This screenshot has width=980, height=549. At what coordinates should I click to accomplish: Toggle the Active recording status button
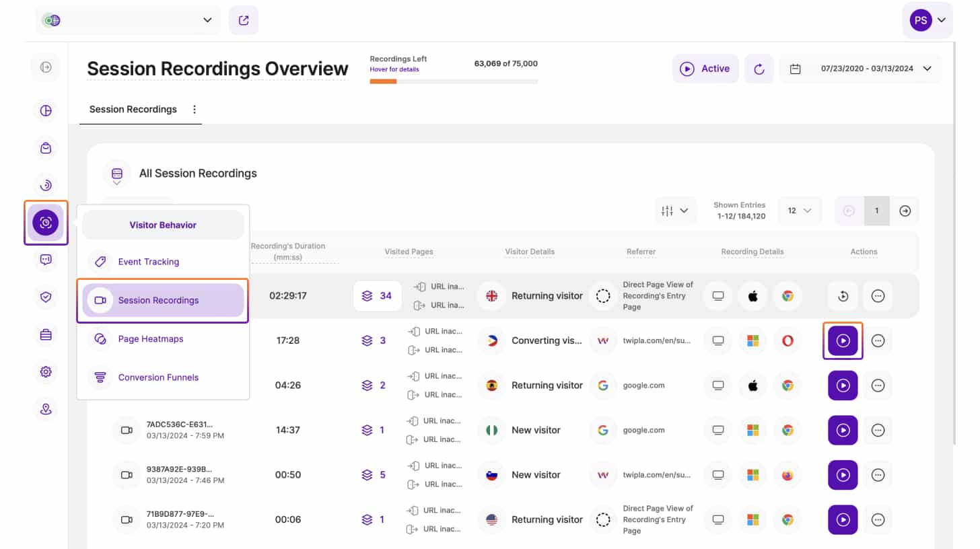tap(705, 69)
